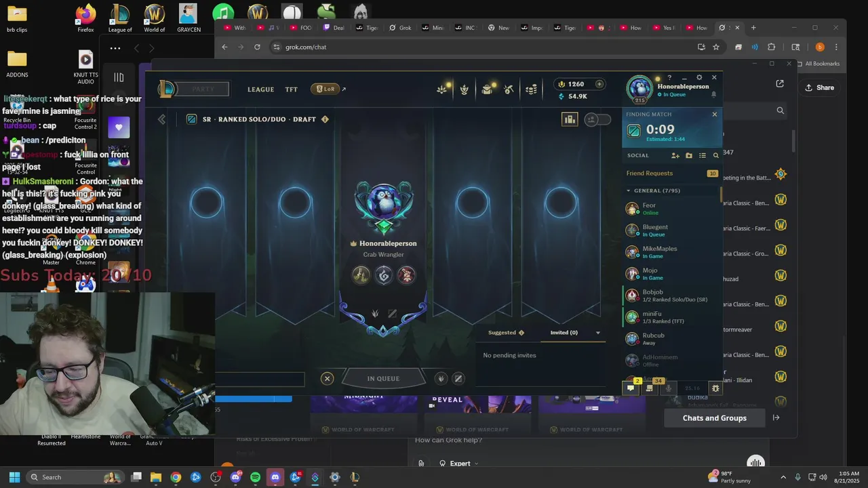Click the Share button in Battle.net window
The height and width of the screenshot is (488, 868).
819,87
